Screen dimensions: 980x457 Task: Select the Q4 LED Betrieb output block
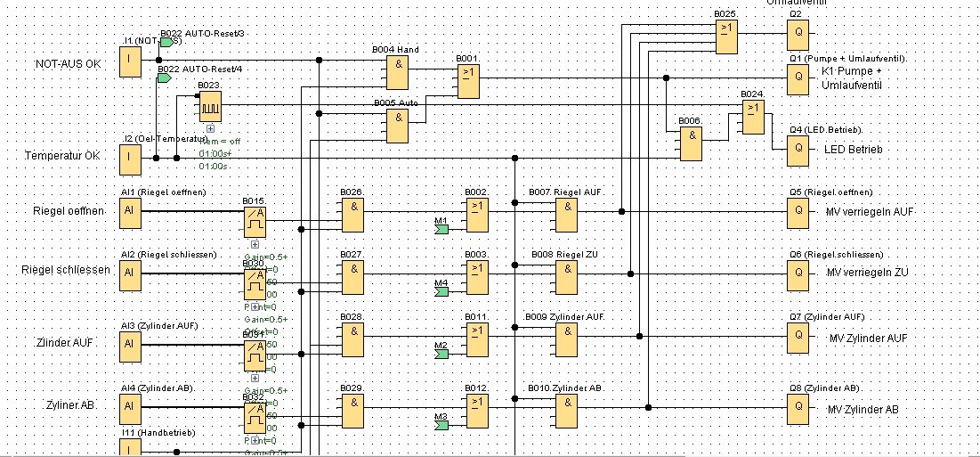point(798,151)
